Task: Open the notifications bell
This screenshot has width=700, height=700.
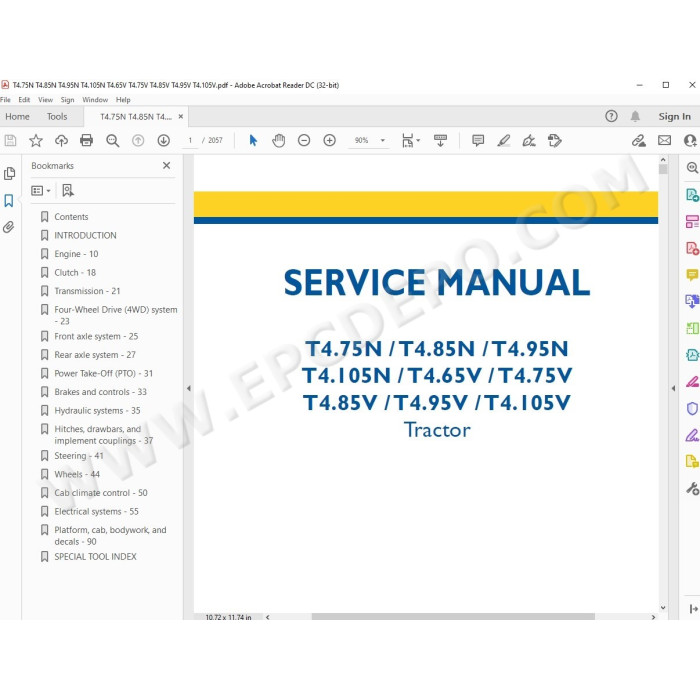Action: click(x=635, y=117)
